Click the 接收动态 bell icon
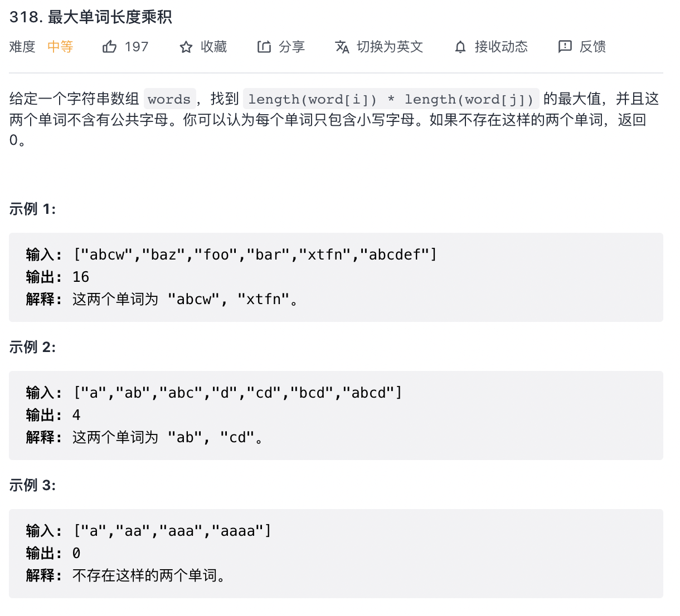Screen dimensions: 680x616 pyautogui.click(x=460, y=47)
